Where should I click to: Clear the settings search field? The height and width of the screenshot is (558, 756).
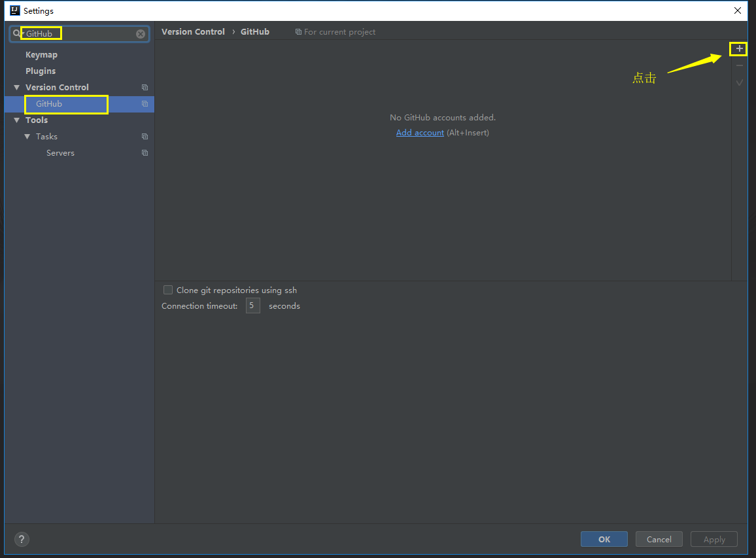coord(141,34)
